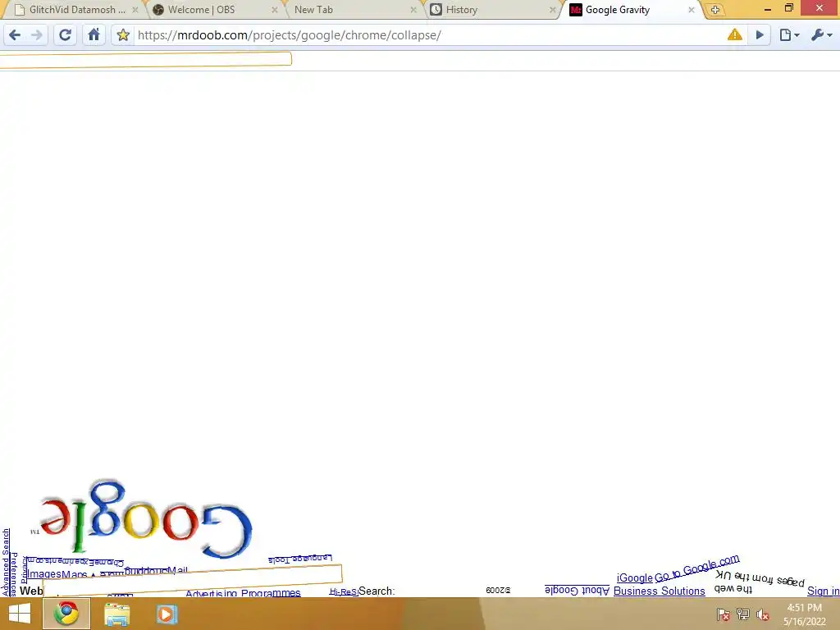Image resolution: width=840 pixels, height=630 pixels.
Task: Click the network tray icon
Action: pos(743,614)
